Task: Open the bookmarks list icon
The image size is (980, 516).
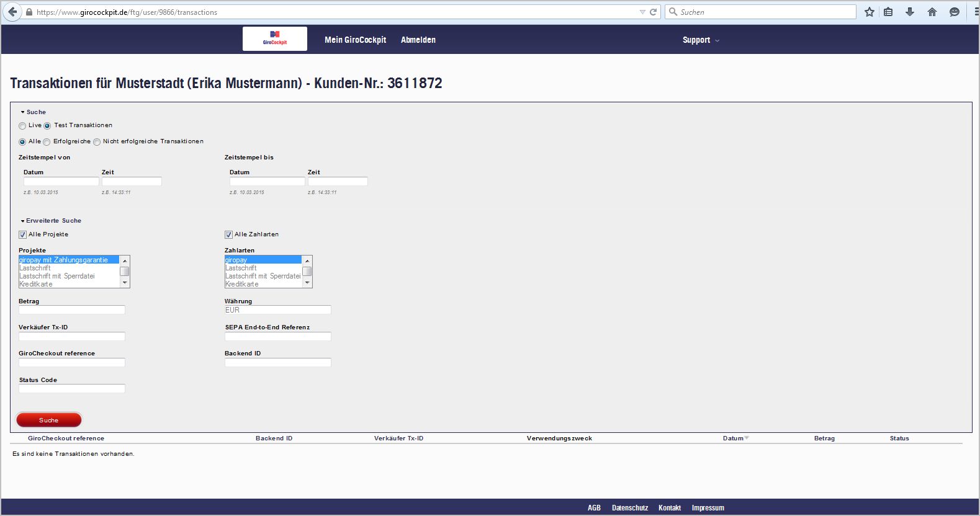Action: coord(889,12)
